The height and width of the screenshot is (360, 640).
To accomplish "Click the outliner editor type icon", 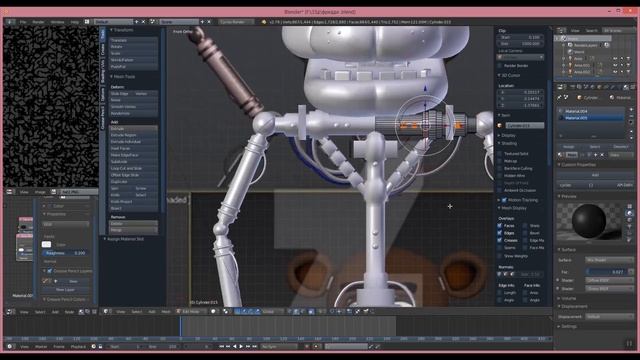I will pyautogui.click(x=562, y=30).
